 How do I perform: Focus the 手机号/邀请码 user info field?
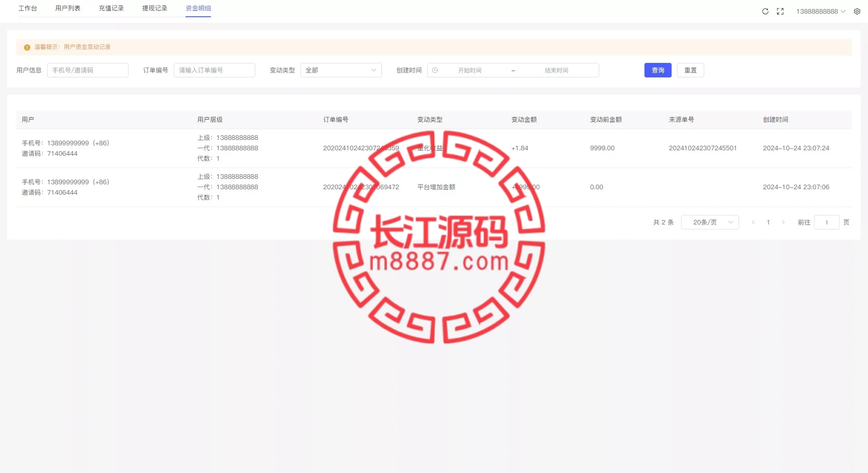point(88,70)
